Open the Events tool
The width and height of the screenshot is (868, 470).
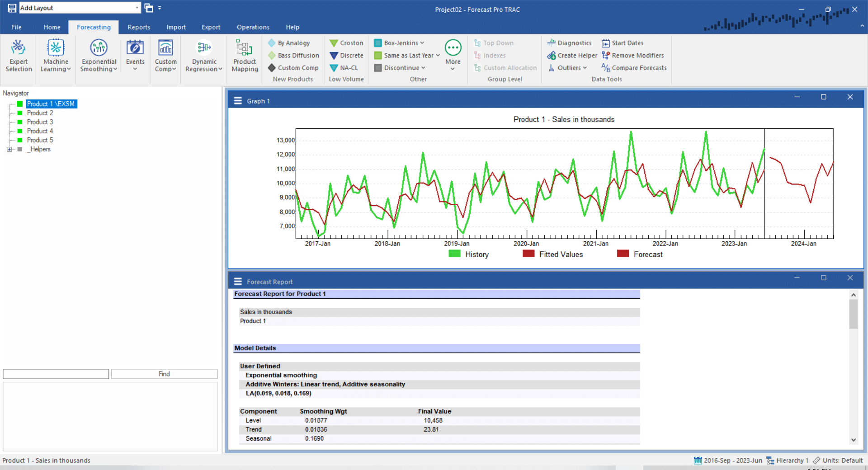(135, 56)
